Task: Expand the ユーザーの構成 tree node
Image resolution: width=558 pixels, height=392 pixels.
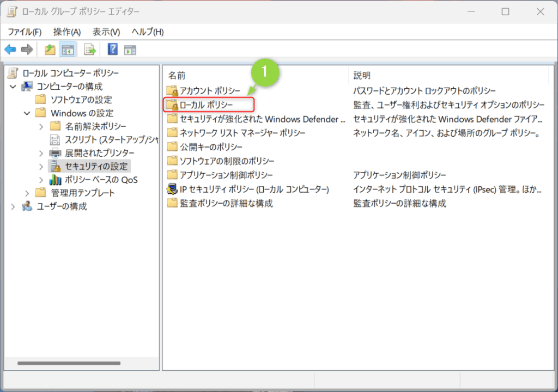Action: click(x=13, y=206)
